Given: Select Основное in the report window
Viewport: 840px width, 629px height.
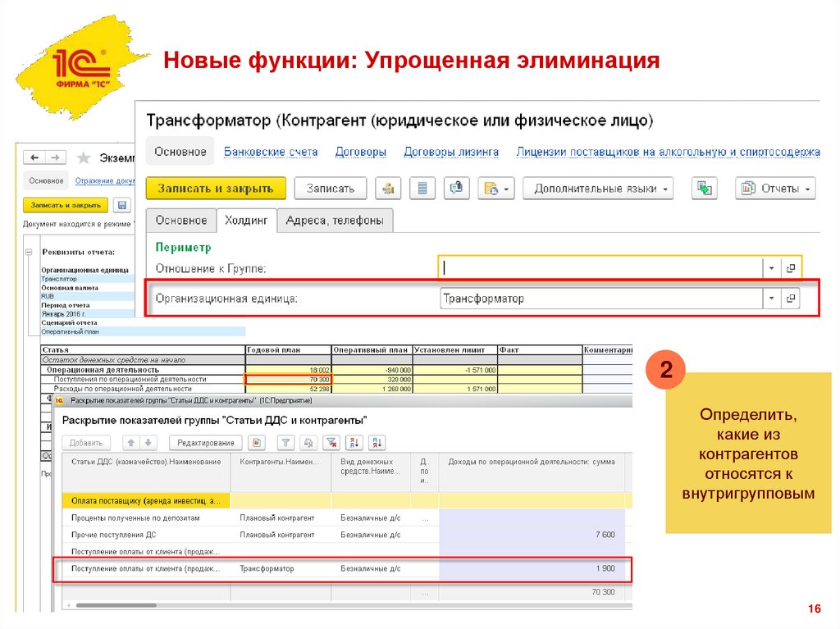Looking at the screenshot, I should (46, 180).
